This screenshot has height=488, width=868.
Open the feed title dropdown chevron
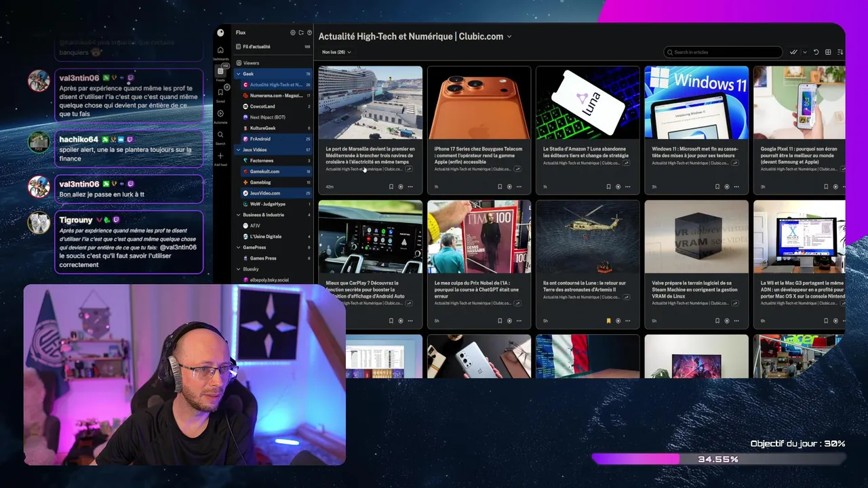click(509, 37)
